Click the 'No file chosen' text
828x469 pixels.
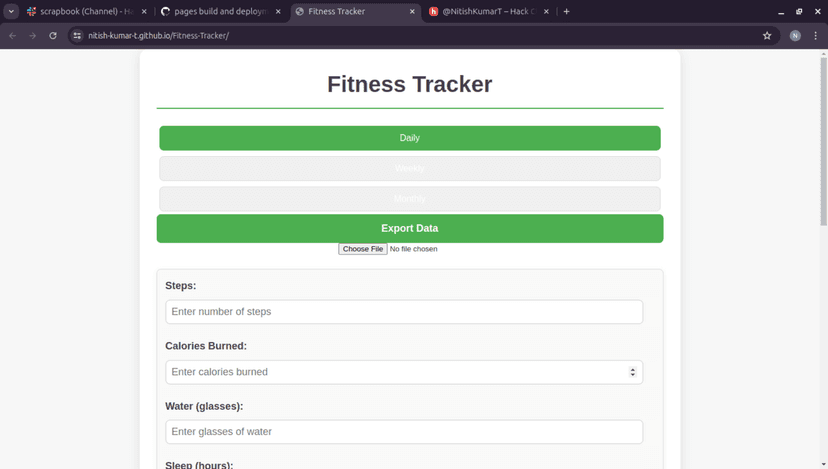click(x=413, y=249)
